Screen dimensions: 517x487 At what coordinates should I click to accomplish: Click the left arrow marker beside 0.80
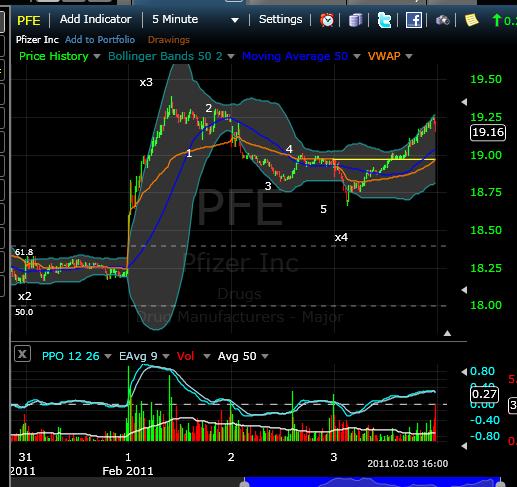pyautogui.click(x=464, y=372)
